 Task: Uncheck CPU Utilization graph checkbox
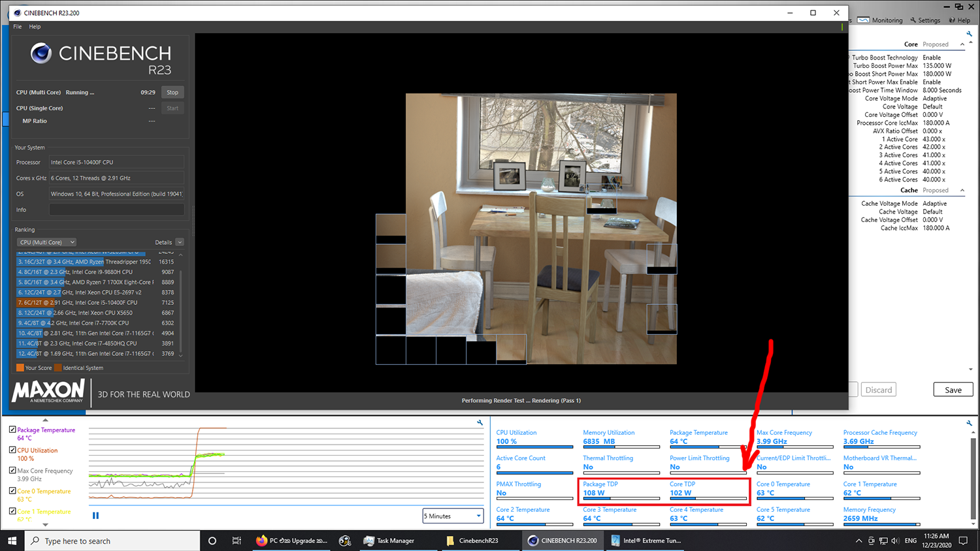12,450
